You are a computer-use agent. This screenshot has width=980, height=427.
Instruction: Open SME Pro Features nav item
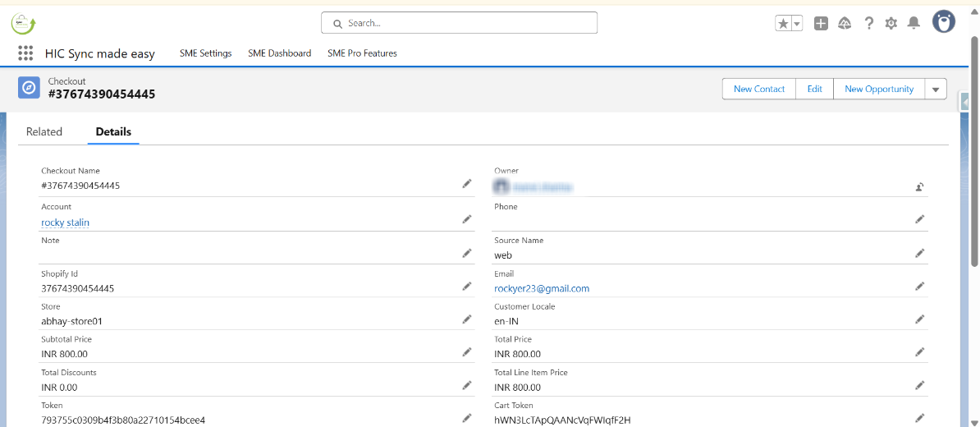click(362, 53)
